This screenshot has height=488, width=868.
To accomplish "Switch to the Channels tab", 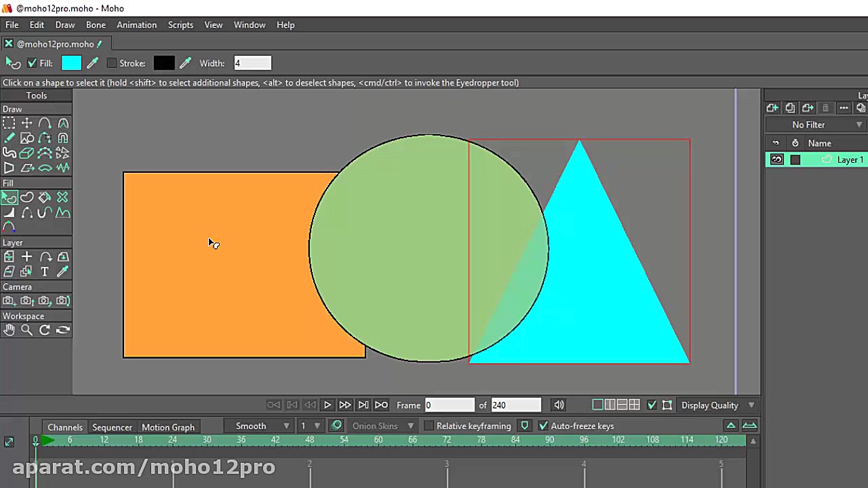I will [65, 427].
